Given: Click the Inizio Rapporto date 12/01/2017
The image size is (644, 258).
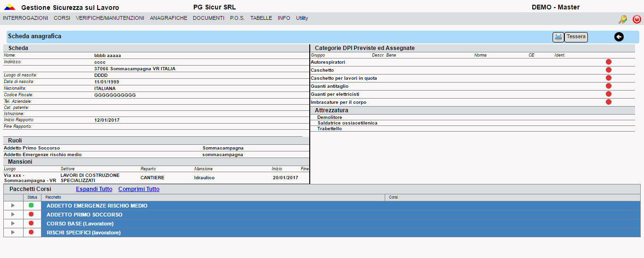Looking at the screenshot, I should tap(107, 120).
